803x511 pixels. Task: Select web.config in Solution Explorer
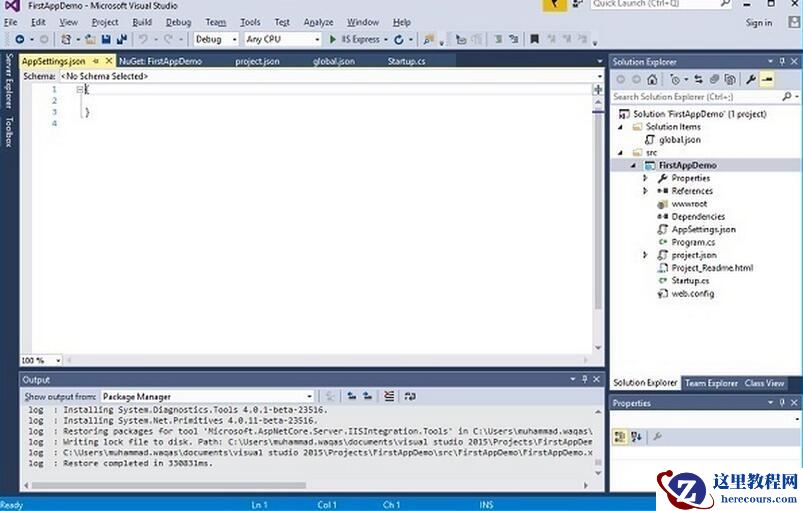[x=692, y=293]
